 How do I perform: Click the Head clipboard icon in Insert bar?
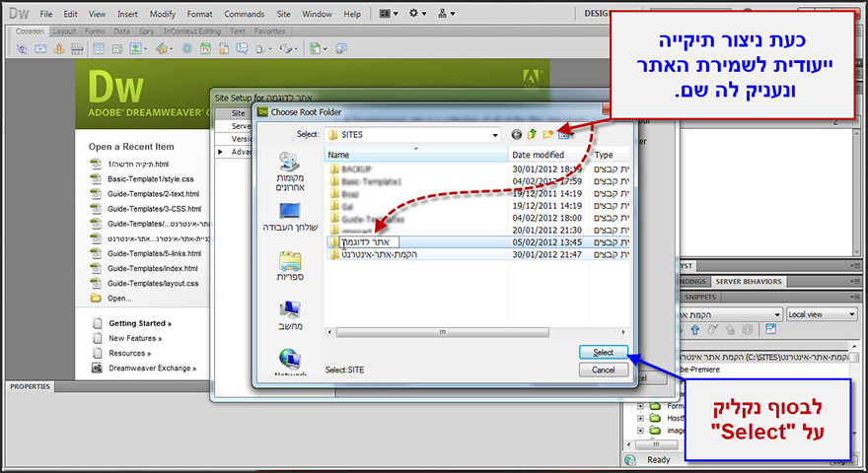[260, 48]
